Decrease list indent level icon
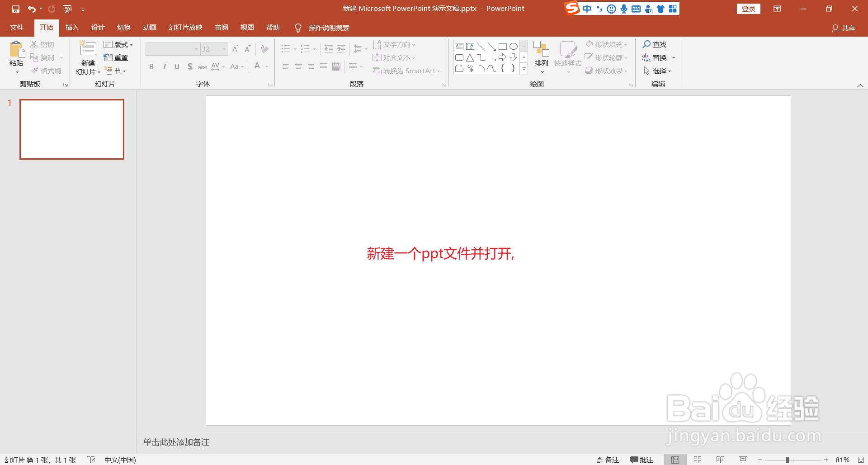Screen dimensions: 868x465 pyautogui.click(x=329, y=49)
